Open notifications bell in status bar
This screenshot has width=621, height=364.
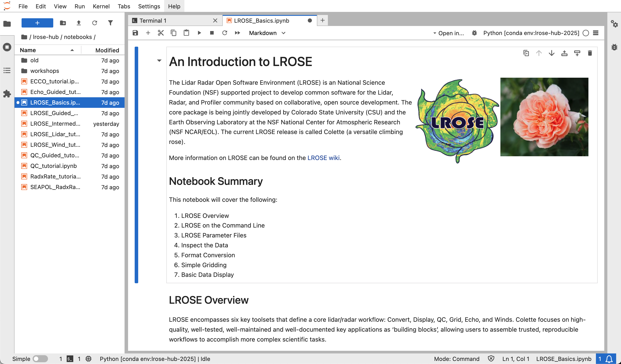pyautogui.click(x=609, y=359)
